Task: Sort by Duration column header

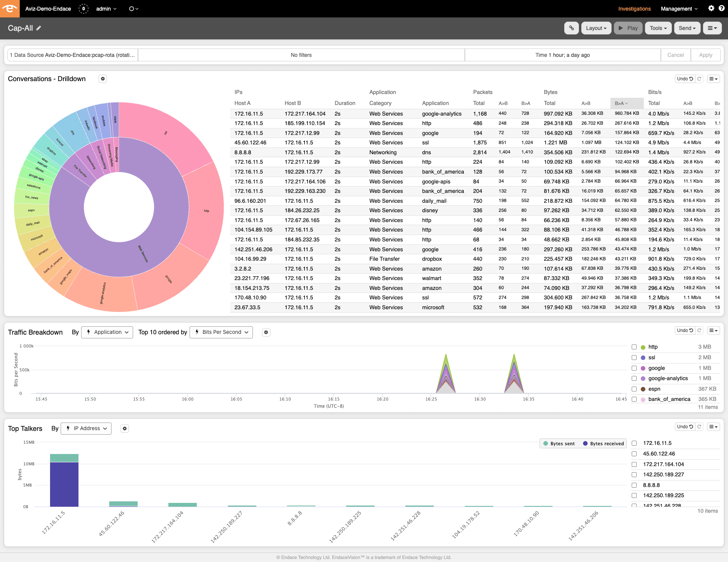Action: [345, 103]
